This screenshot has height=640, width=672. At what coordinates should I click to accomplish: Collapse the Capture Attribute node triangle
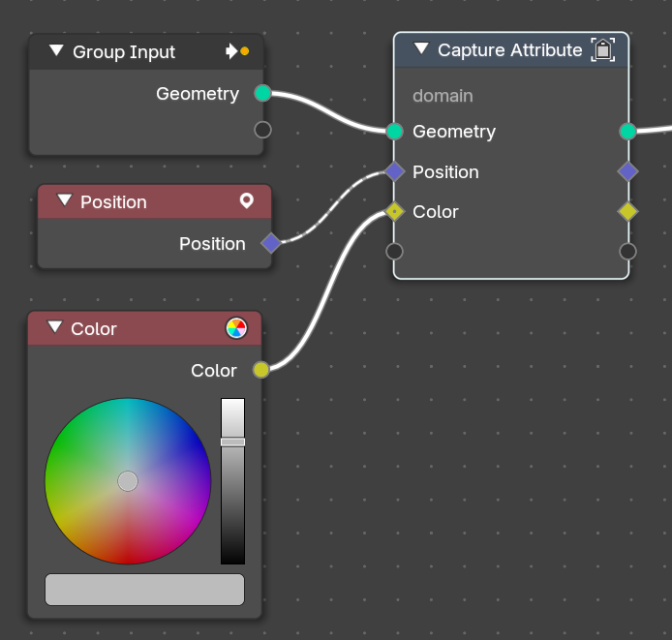(421, 48)
